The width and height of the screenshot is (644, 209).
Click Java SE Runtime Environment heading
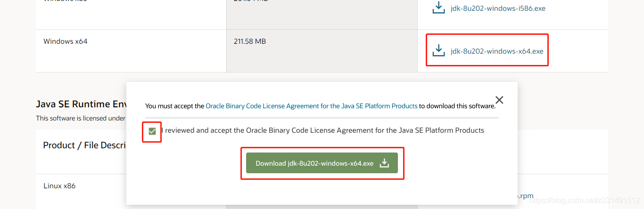tap(81, 104)
